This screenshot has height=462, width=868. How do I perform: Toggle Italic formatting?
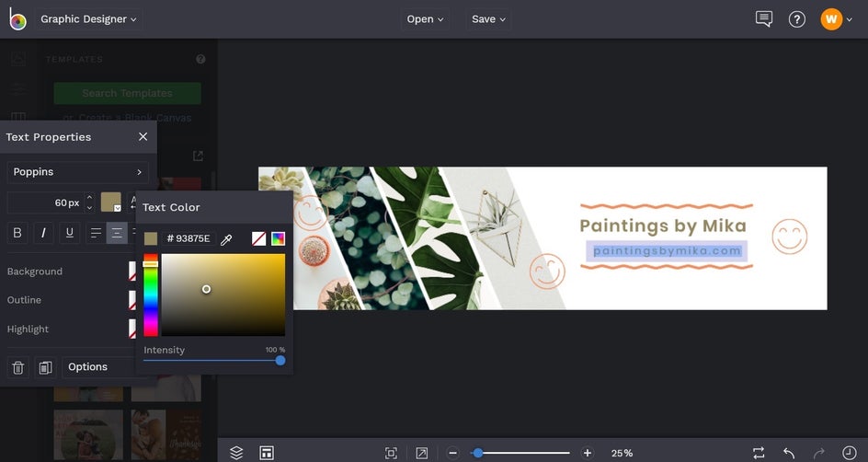tap(43, 233)
